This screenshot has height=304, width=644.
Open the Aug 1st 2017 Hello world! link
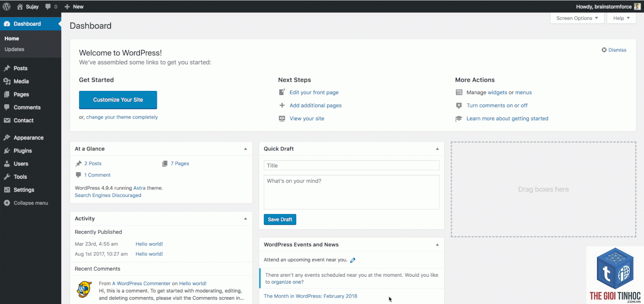coord(149,254)
